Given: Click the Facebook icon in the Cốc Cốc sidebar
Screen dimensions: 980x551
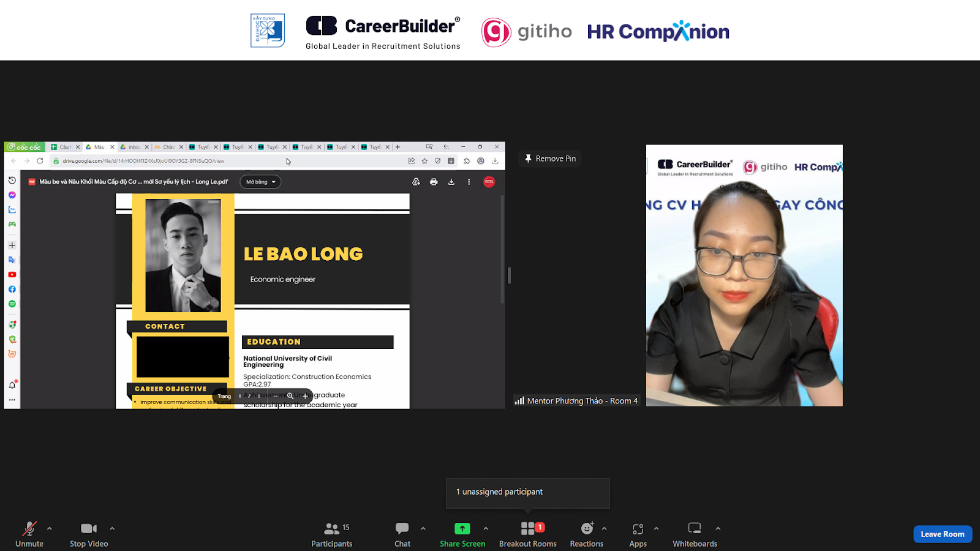Looking at the screenshot, I should [12, 289].
